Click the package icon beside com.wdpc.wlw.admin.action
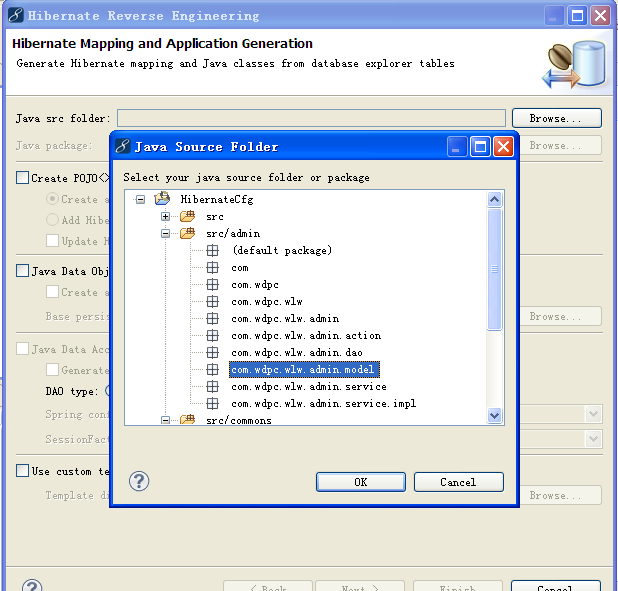The image size is (618, 591). [212, 336]
